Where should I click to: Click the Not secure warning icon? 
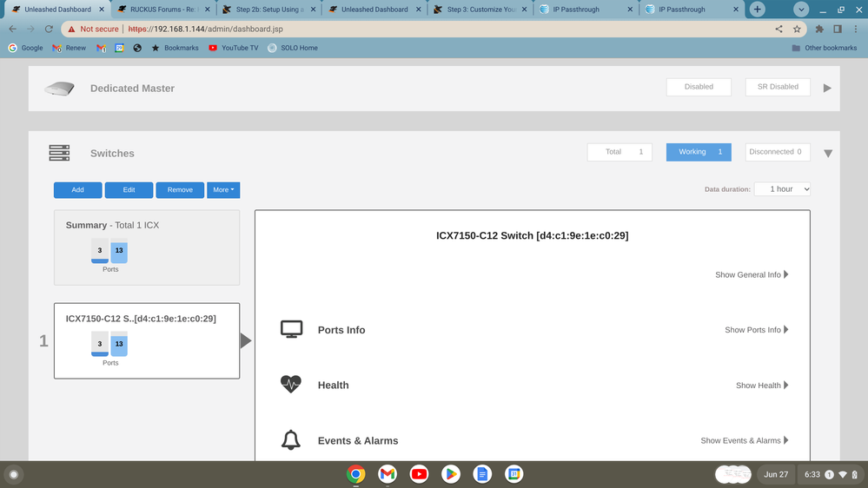coord(71,29)
